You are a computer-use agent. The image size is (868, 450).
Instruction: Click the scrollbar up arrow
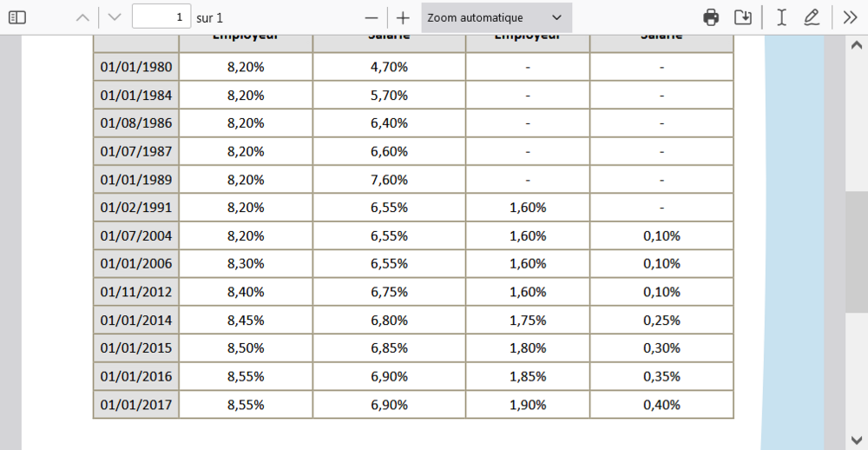coord(857,45)
